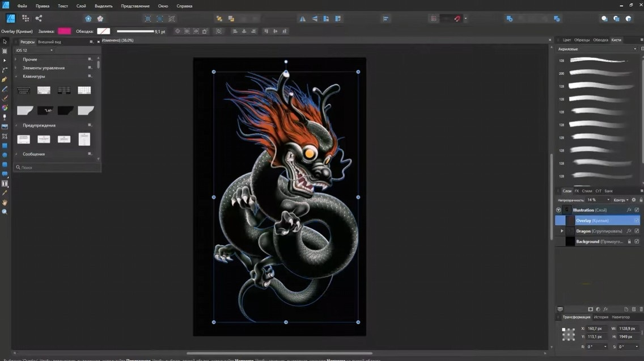Screen dimensions: 644x361
Task: Open the iOS 12 assets dropdown
Action: click(x=35, y=50)
